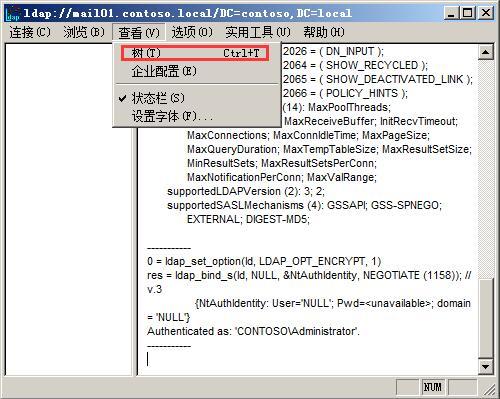Click text 'Authenticated as: CONTOSO\Administrator'
This screenshot has height=399, width=500.
[253, 331]
